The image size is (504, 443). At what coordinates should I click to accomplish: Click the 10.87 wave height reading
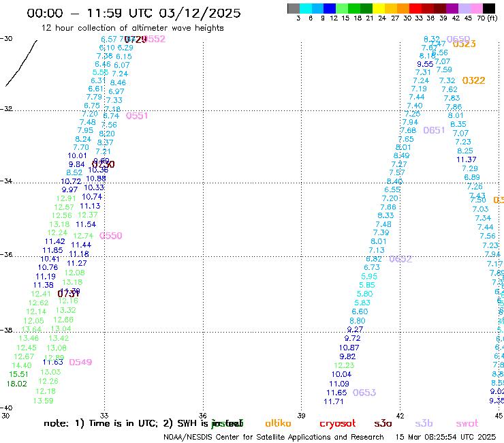coord(349,348)
